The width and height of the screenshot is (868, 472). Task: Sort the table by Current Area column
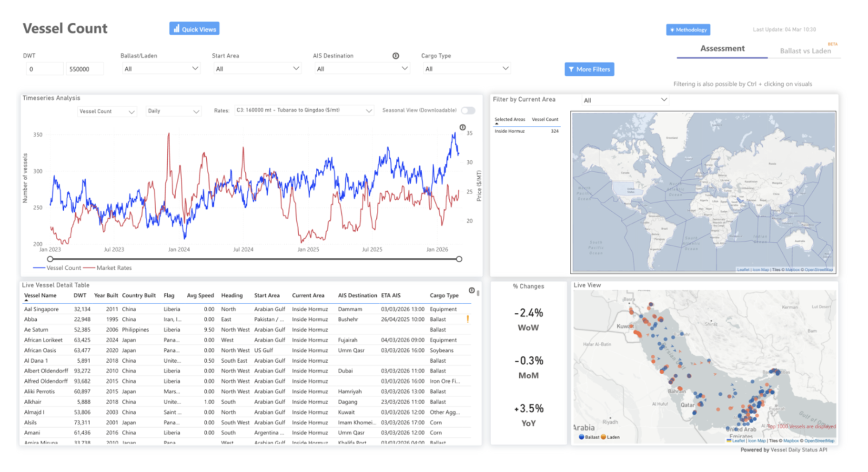(x=308, y=296)
